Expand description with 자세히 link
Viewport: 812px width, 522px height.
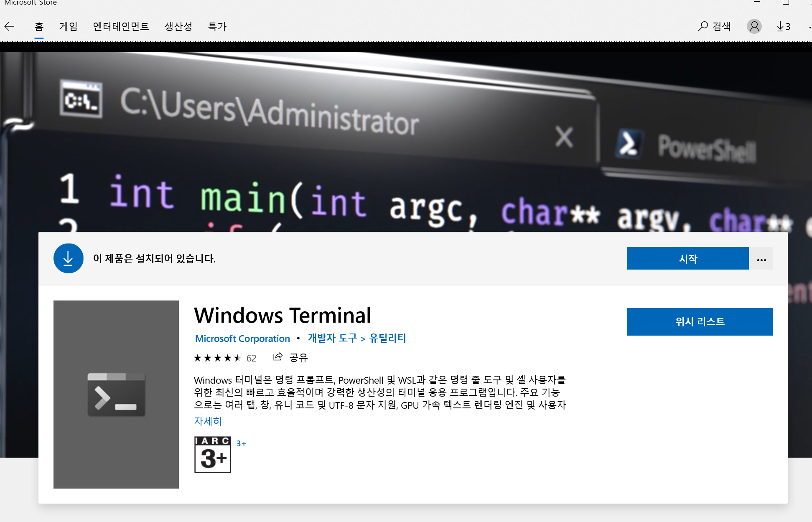207,421
